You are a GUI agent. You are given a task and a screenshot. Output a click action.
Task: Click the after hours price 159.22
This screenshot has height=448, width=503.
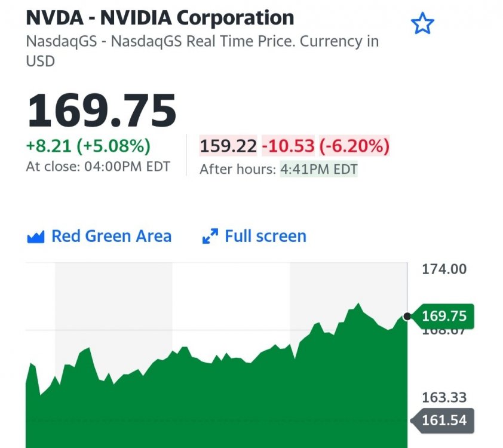pyautogui.click(x=228, y=146)
